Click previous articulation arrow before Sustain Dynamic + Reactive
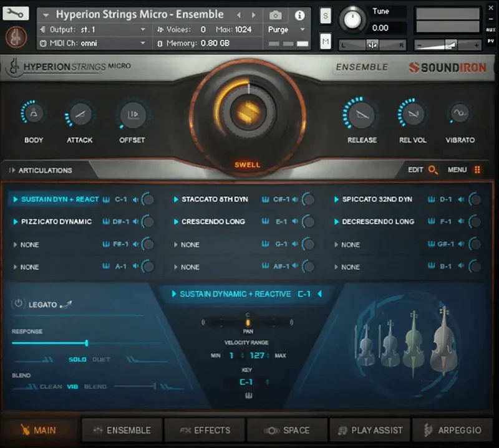This screenshot has height=448, width=499. [x=174, y=294]
